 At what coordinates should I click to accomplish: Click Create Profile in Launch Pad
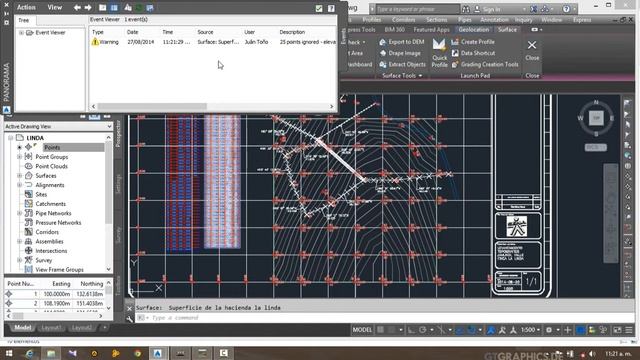(473, 42)
